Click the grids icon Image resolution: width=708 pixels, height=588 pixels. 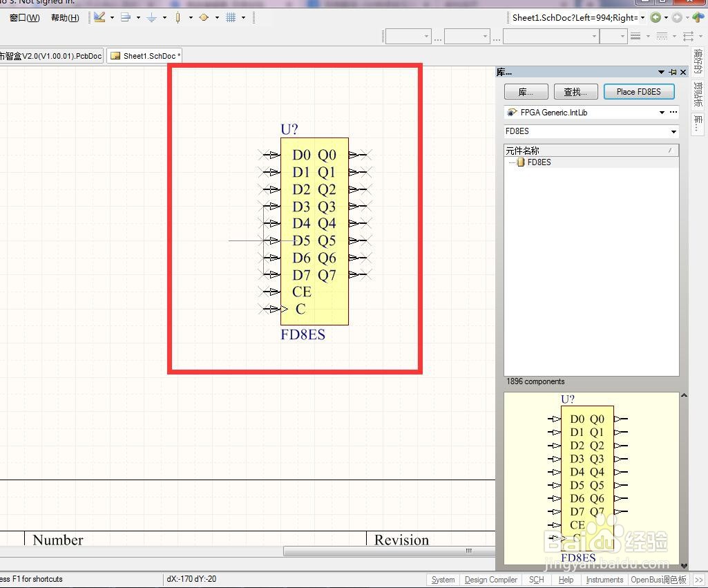(x=231, y=17)
